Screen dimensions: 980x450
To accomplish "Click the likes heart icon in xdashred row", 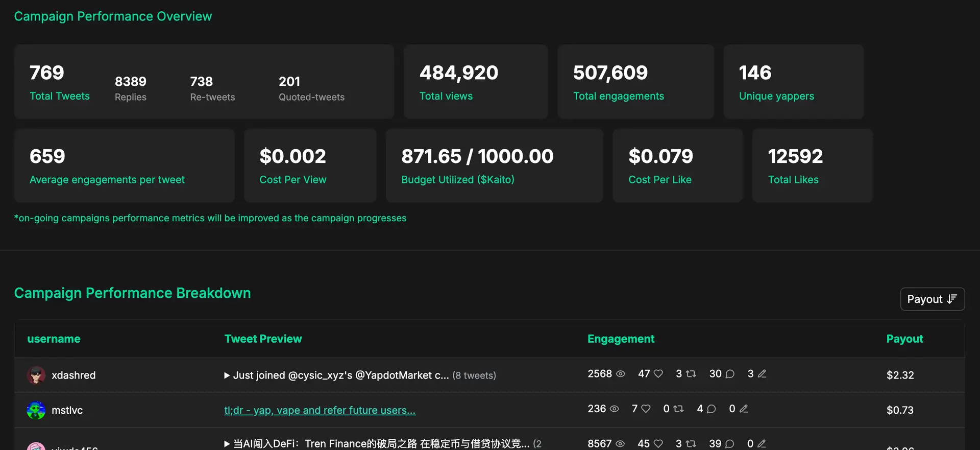I will point(658,374).
